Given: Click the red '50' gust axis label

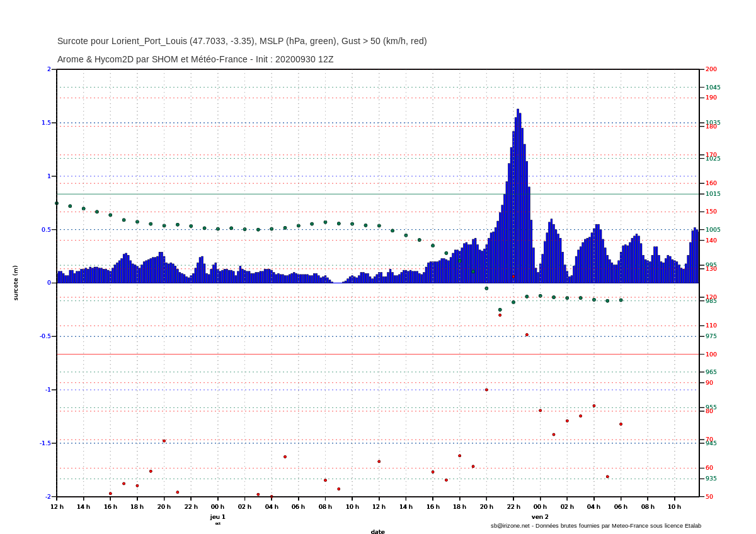Looking at the screenshot, I should pos(709,497).
